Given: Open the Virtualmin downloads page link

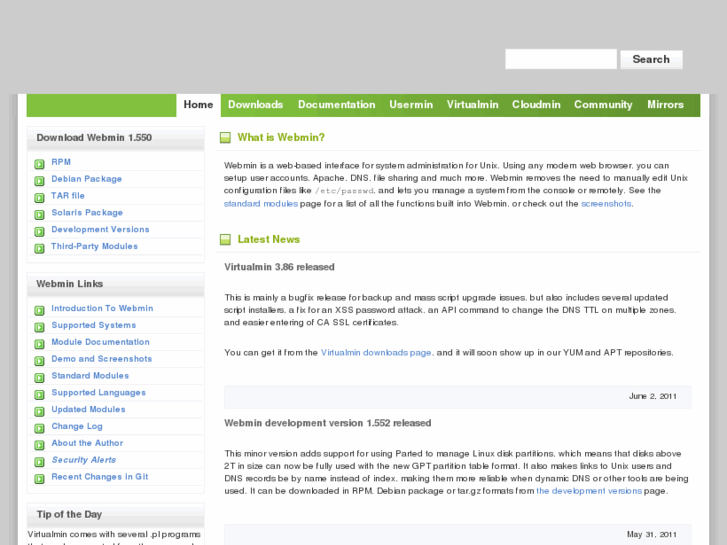Looking at the screenshot, I should click(x=376, y=353).
